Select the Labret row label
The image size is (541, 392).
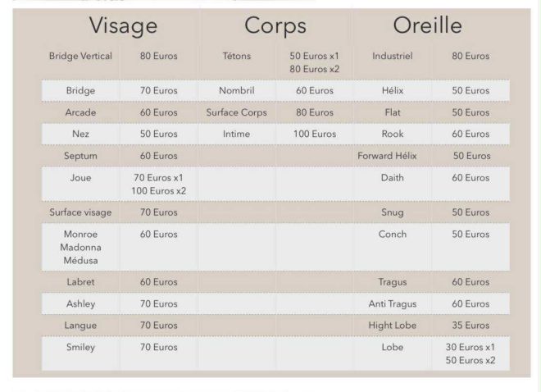tap(80, 282)
